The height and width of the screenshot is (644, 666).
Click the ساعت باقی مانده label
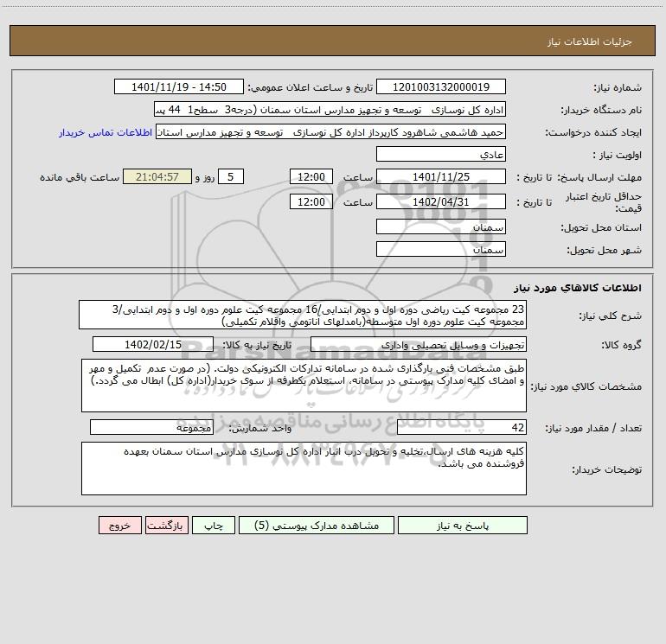80,177
